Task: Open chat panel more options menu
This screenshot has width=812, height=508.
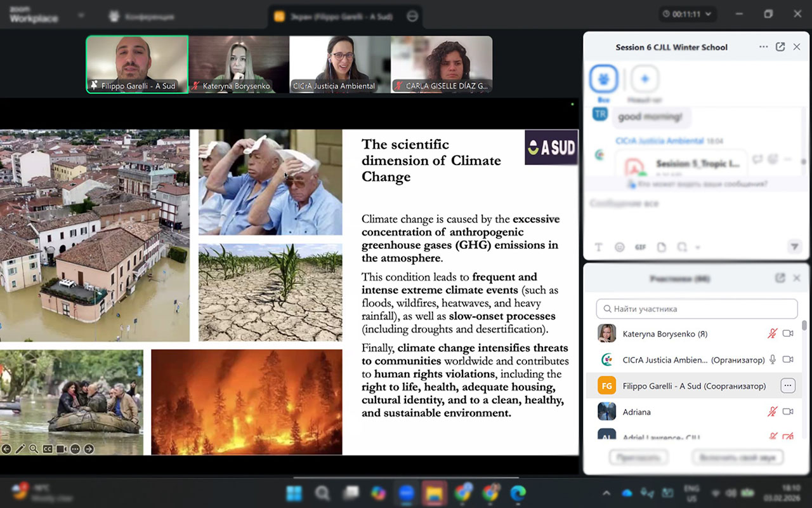Action: point(763,47)
